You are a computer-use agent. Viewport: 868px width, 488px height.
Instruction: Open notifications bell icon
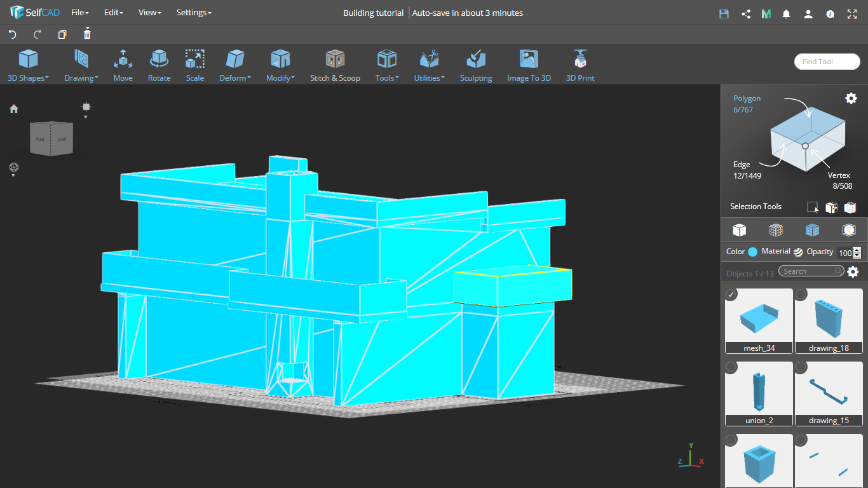(787, 13)
